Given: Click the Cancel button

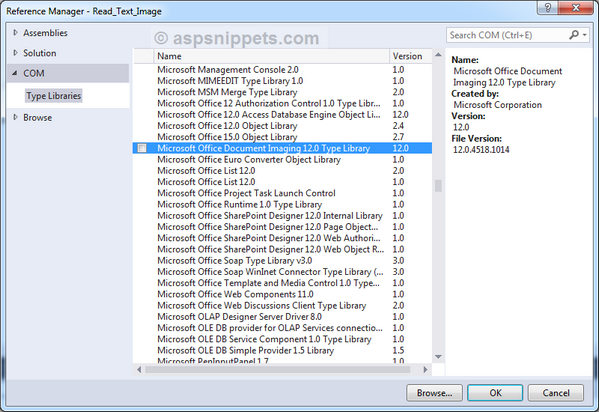Looking at the screenshot, I should (556, 393).
